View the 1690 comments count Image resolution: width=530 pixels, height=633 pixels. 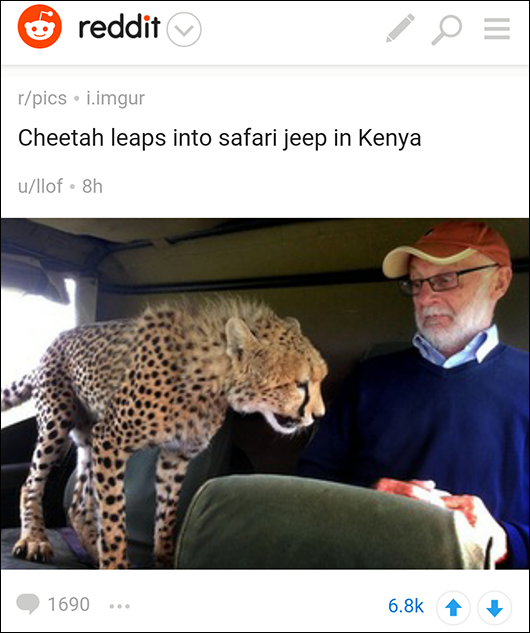coord(69,605)
